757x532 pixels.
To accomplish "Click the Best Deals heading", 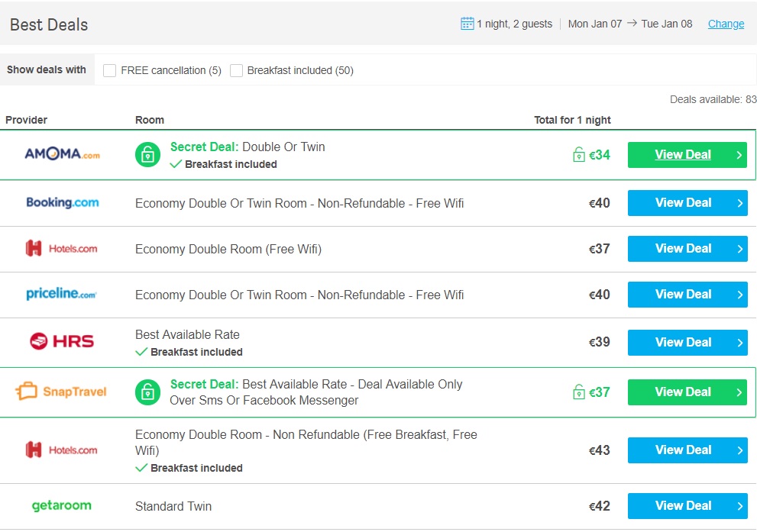I will [x=49, y=24].
